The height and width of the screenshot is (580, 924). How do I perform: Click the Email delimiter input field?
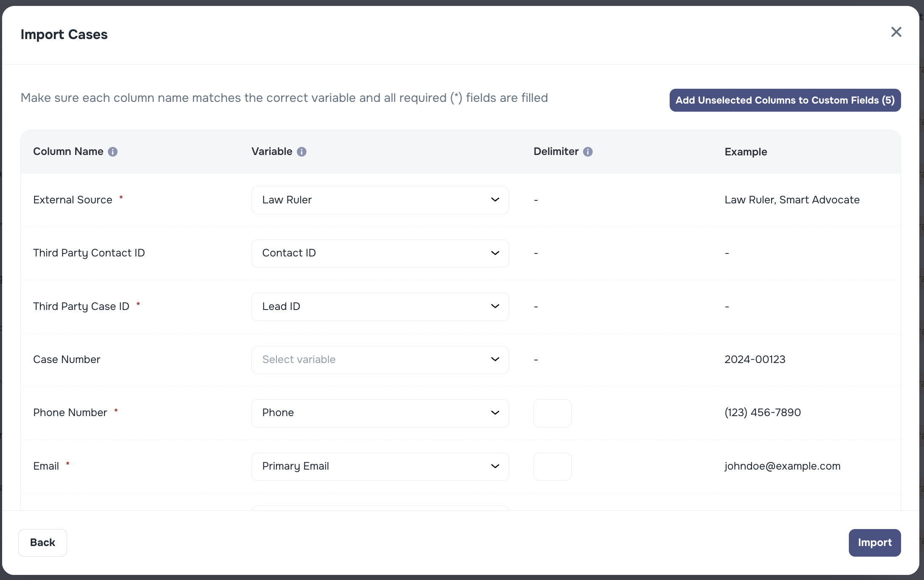click(x=552, y=466)
